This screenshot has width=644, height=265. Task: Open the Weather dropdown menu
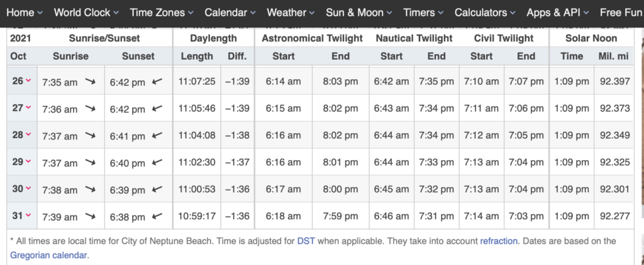(x=291, y=13)
